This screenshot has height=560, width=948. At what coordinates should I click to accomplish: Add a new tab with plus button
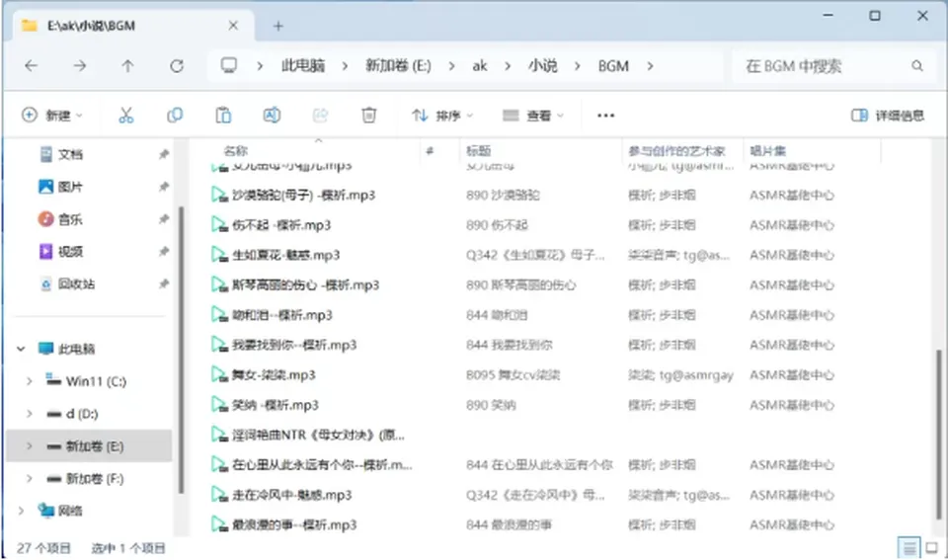pos(278,26)
